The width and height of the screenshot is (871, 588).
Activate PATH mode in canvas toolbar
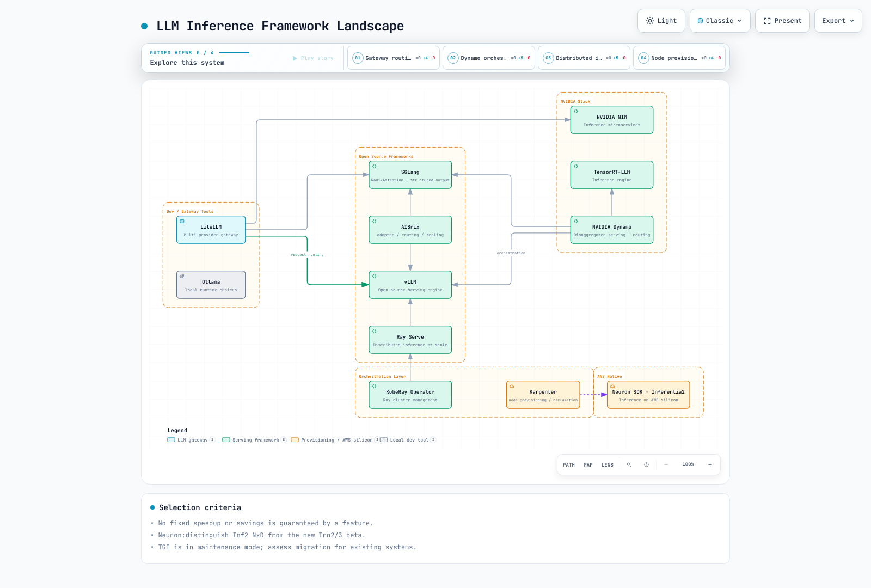(569, 465)
